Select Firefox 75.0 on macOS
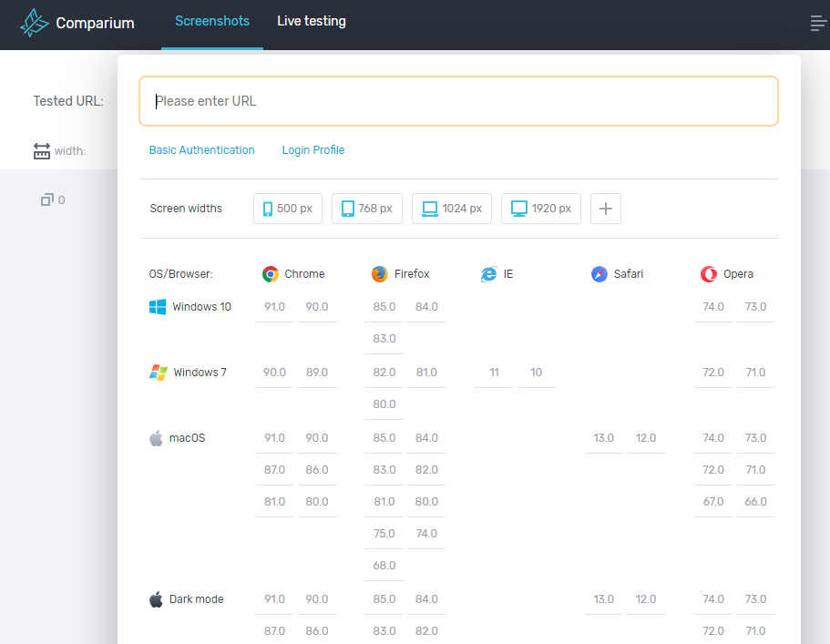830x644 pixels. click(384, 534)
